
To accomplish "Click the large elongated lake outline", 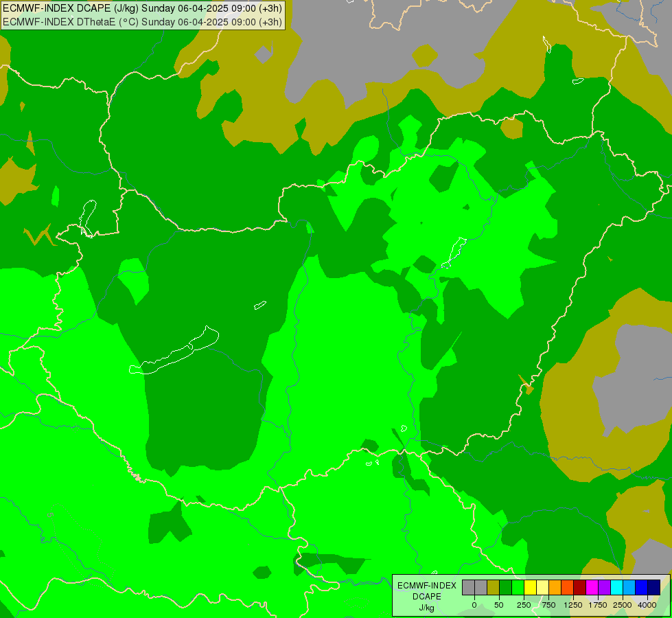I will (174, 351).
